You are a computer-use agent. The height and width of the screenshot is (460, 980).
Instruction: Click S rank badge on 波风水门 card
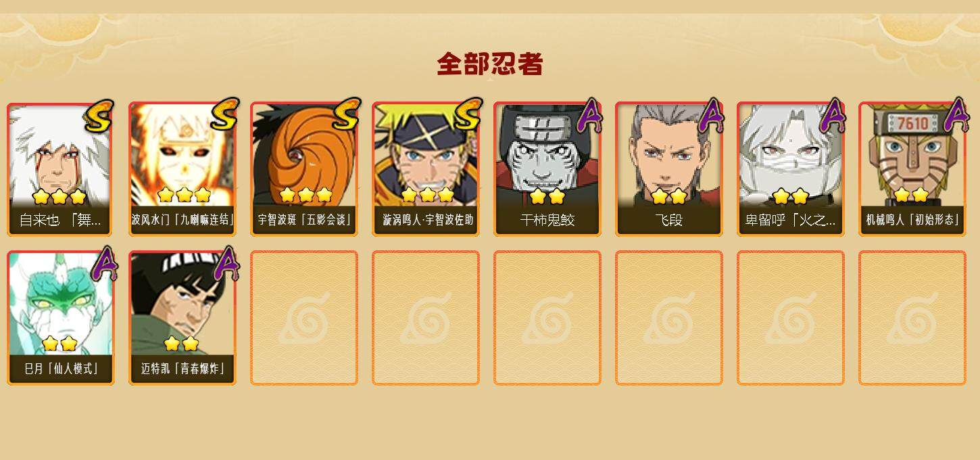[x=224, y=114]
